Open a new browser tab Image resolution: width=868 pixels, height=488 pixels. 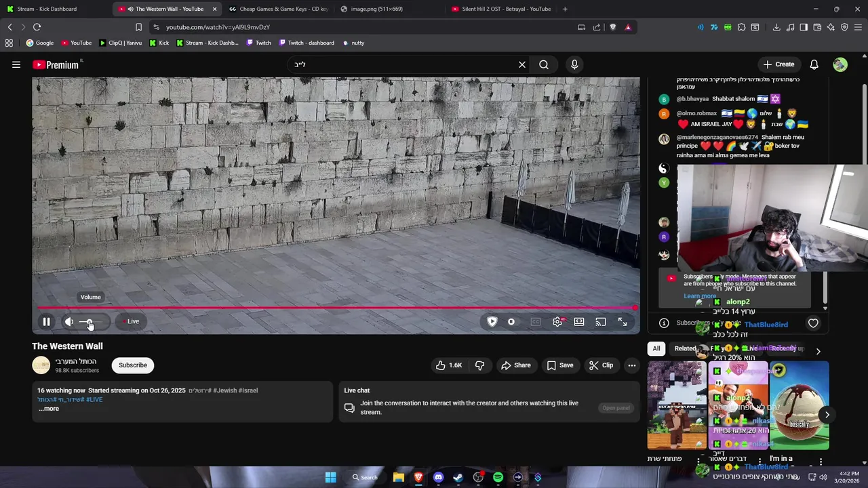(x=565, y=9)
